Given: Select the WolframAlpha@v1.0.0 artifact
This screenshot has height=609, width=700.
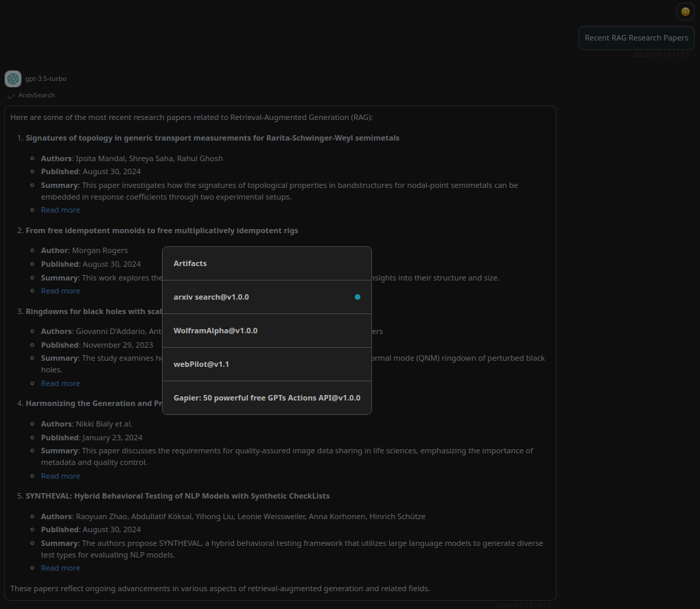Looking at the screenshot, I should coord(267,331).
